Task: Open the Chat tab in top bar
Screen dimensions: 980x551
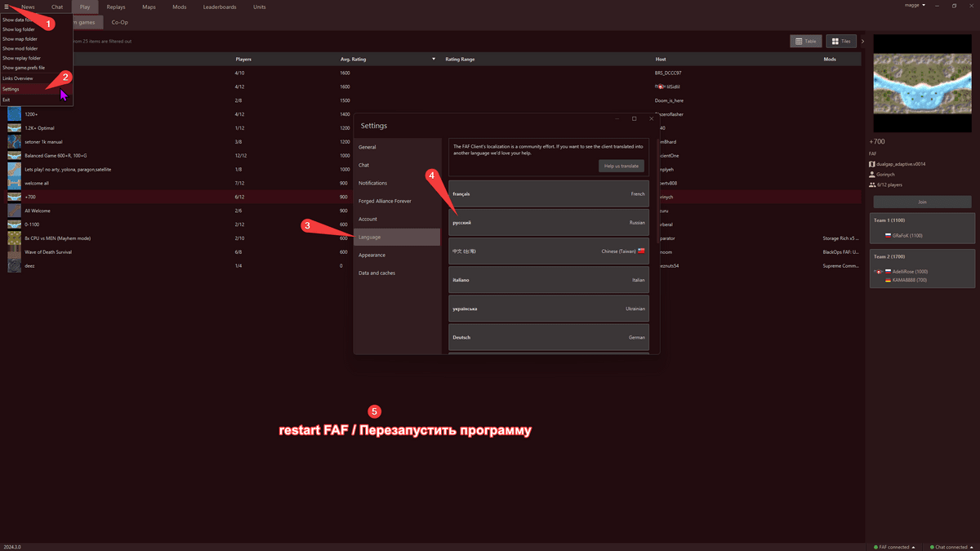Action: [x=57, y=7]
